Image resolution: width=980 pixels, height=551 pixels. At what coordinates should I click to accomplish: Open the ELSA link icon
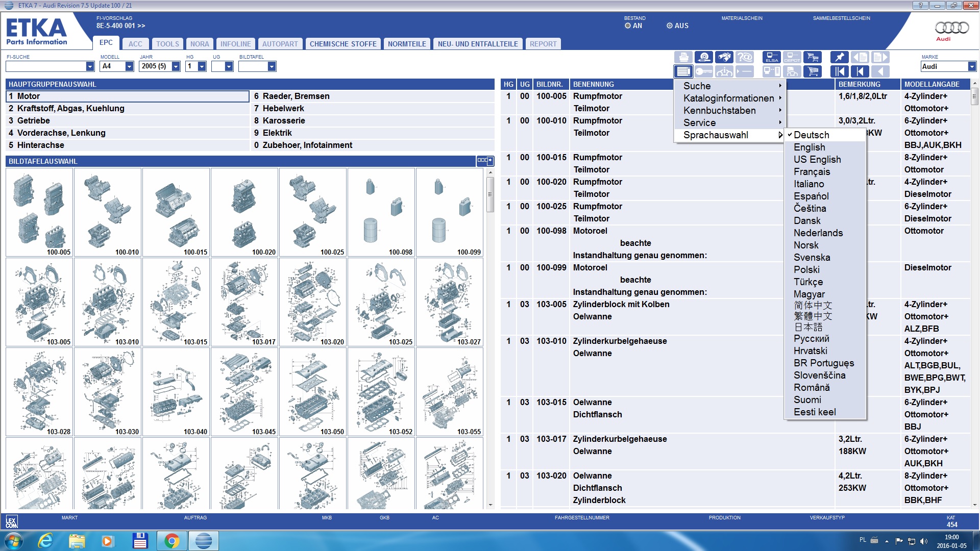772,57
